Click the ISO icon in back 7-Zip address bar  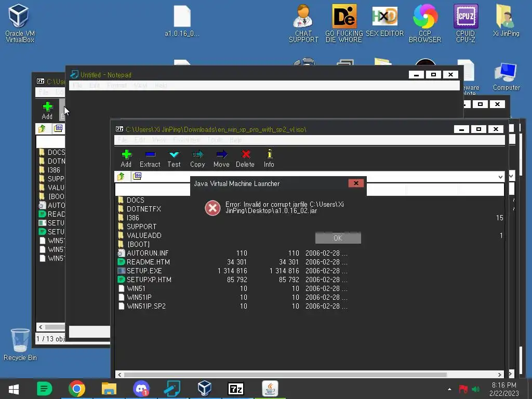(58, 128)
